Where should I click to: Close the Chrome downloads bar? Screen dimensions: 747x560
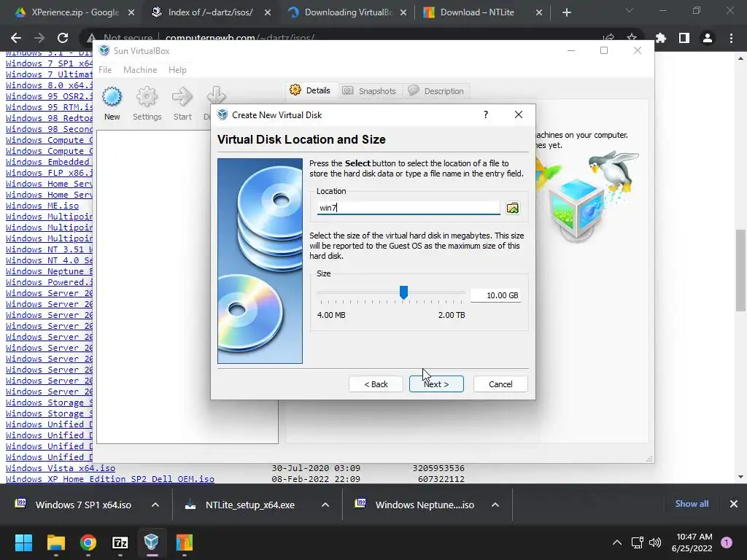(734, 504)
